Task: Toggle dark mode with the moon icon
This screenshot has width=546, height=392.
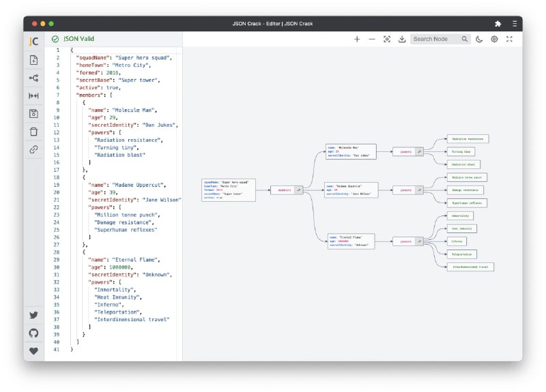Action: [480, 40]
